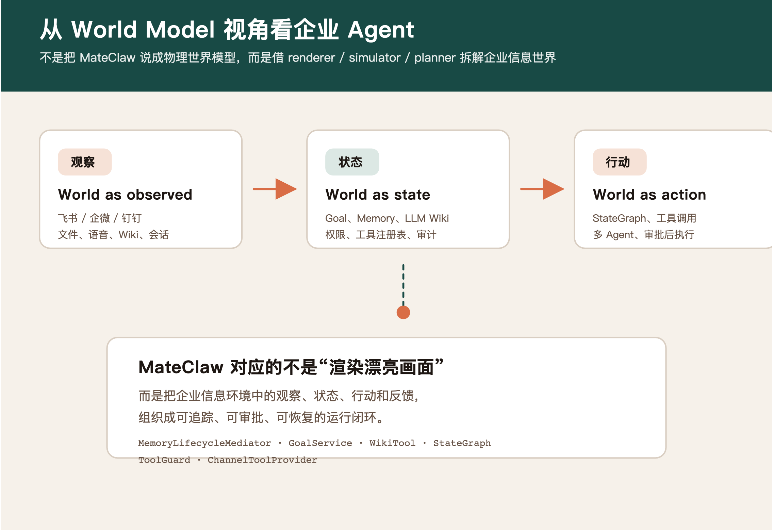Click heading World as state

pos(378,195)
